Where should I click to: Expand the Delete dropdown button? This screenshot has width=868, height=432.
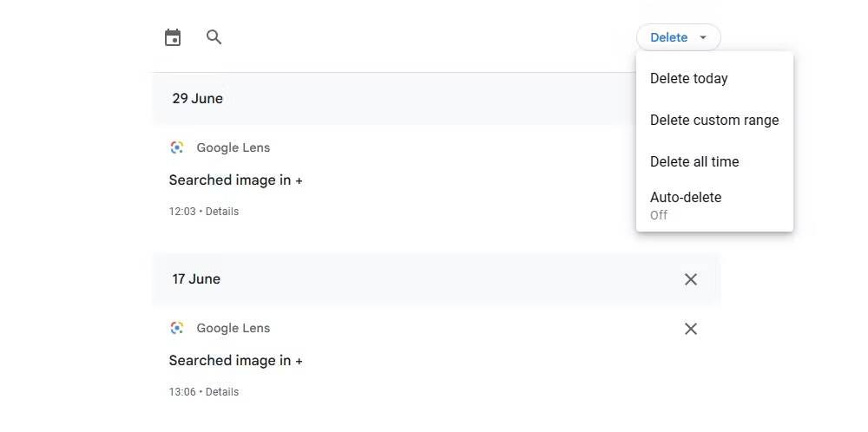pos(669,37)
